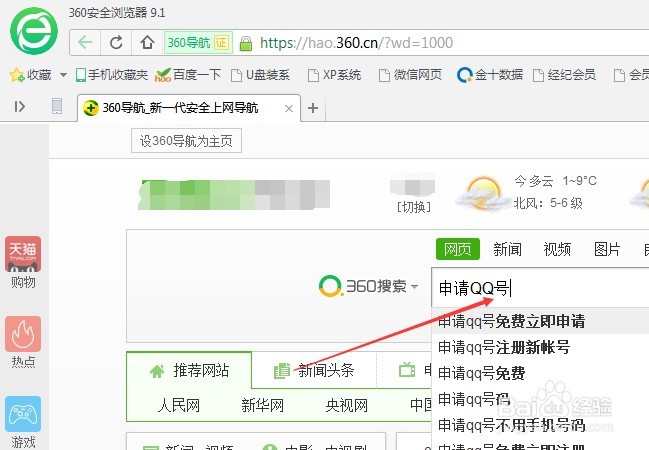Click the TV icon tab next to 新闻头条
Viewport: 649px width, 450px height.
pyautogui.click(x=406, y=370)
